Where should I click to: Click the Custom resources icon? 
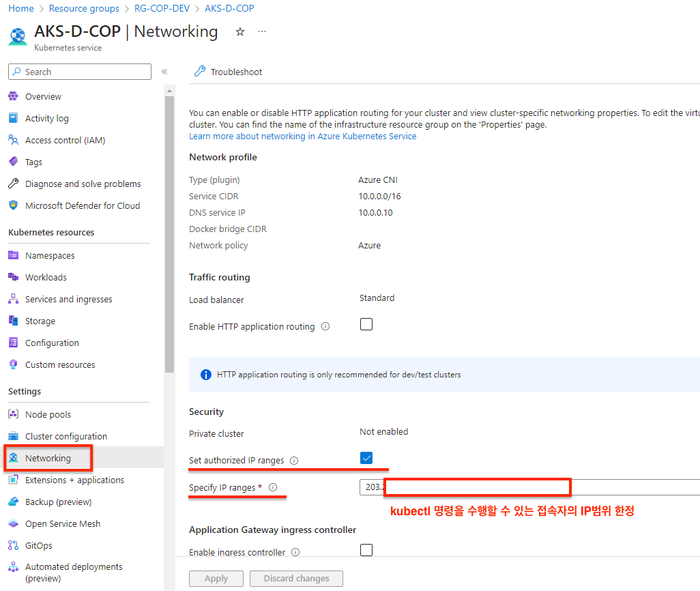[x=14, y=364]
